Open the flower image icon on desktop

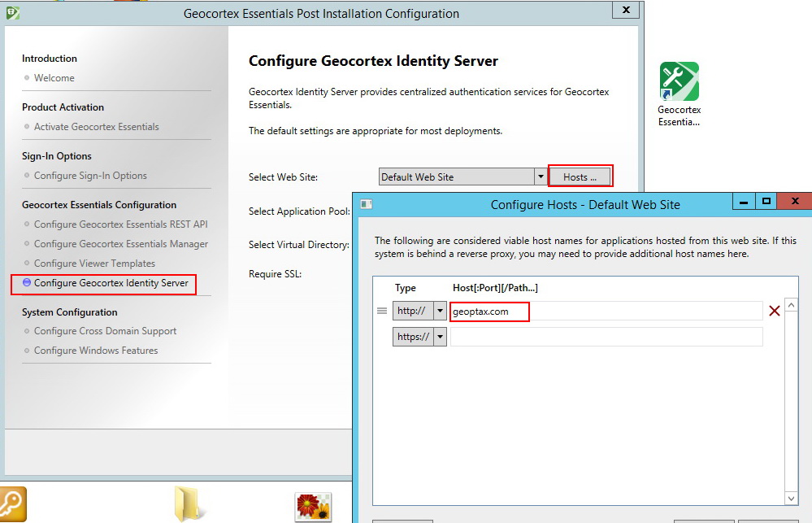coord(313,507)
